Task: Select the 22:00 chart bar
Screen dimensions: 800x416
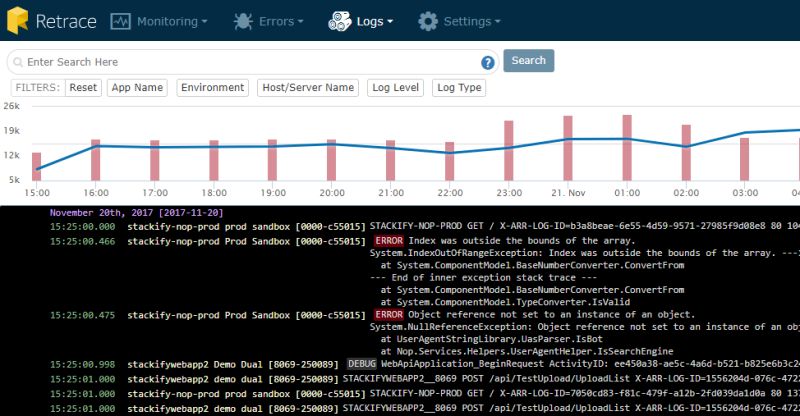Action: (449, 161)
